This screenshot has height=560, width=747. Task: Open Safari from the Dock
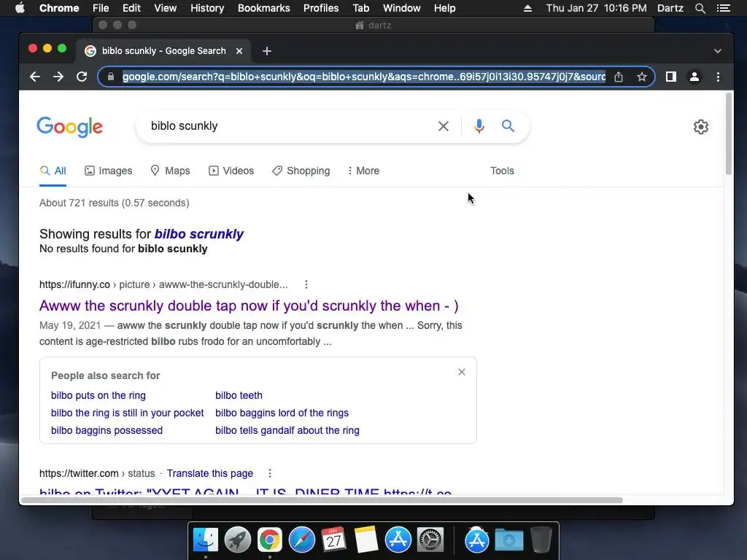pyautogui.click(x=302, y=540)
